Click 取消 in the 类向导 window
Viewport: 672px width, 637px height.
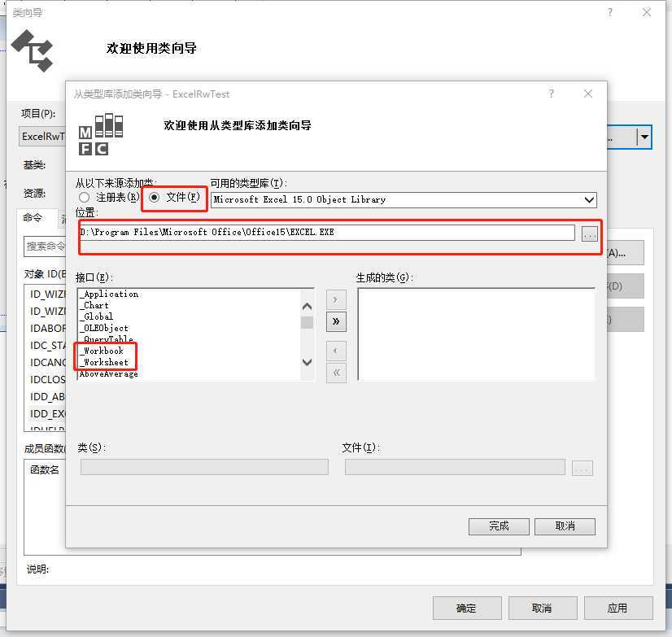543,608
